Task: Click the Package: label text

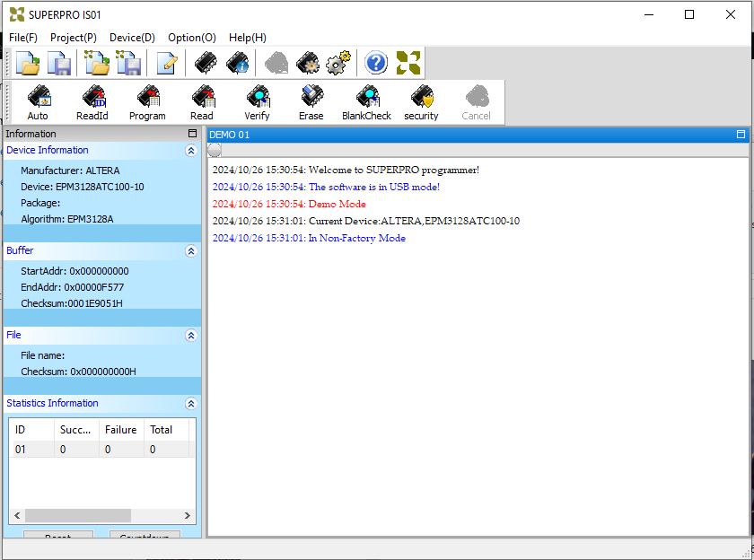Action: [x=40, y=203]
